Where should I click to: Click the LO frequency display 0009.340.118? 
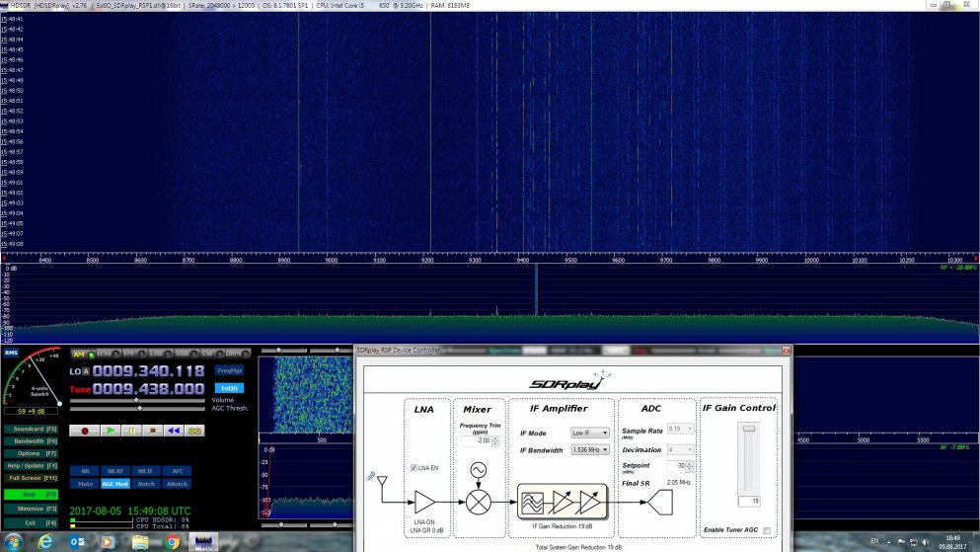click(x=149, y=371)
